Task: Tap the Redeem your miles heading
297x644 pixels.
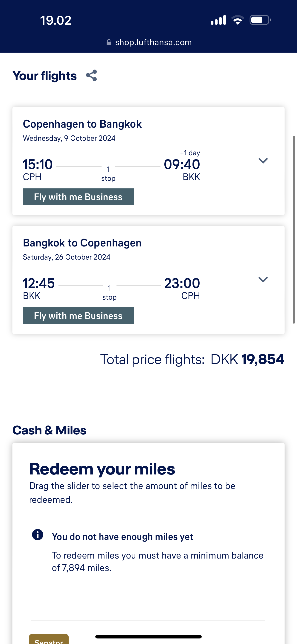Action: pyautogui.click(x=102, y=469)
